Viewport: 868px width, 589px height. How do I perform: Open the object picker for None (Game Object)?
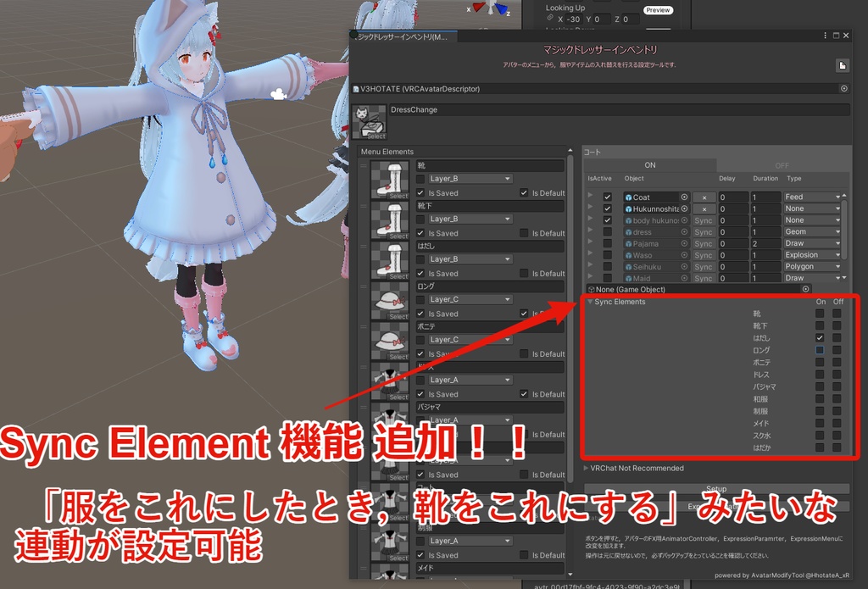(805, 289)
